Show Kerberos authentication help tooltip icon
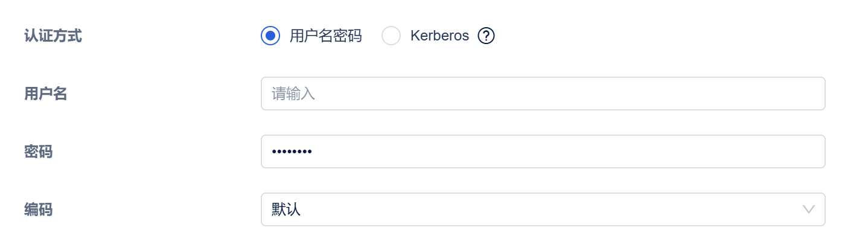868x242 pixels. [x=486, y=36]
